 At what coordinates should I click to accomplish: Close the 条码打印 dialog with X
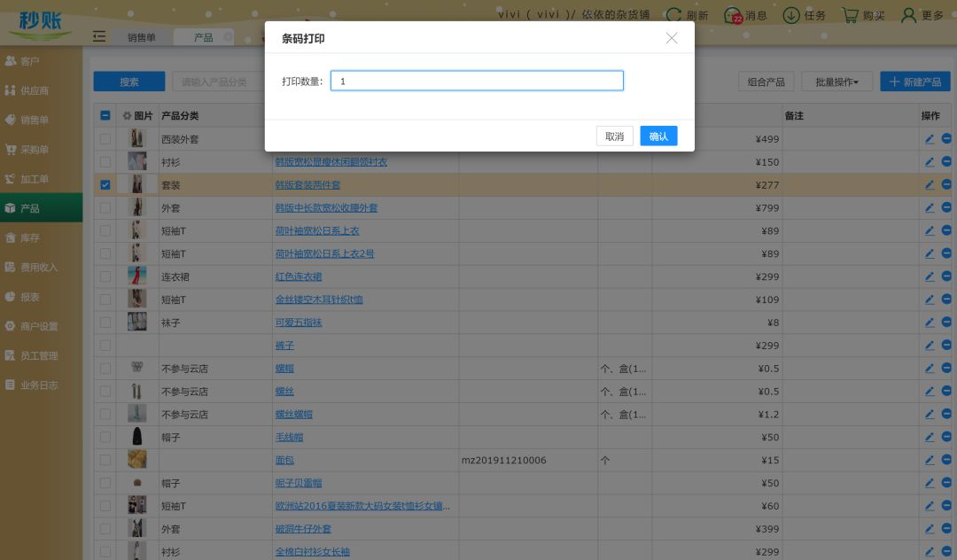click(x=672, y=38)
